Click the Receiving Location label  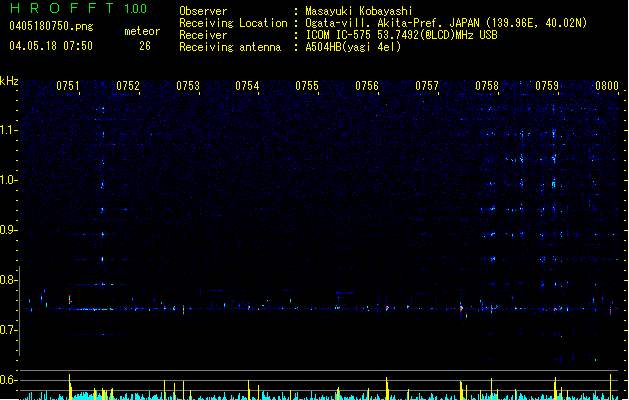point(233,23)
